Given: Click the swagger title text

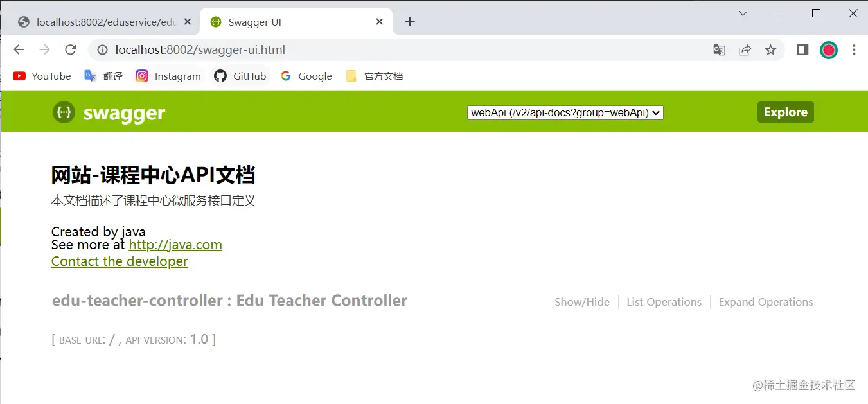Looking at the screenshot, I should tap(124, 113).
